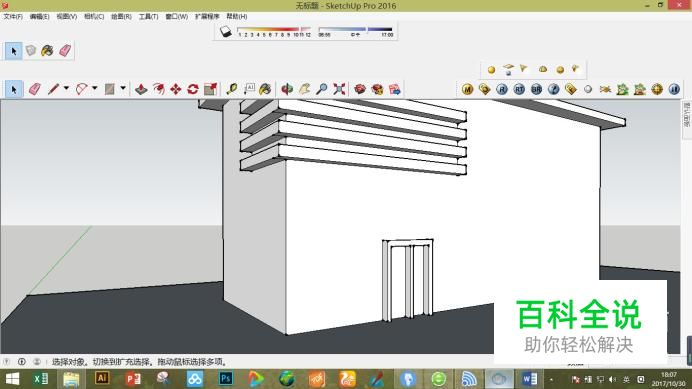Image resolution: width=692 pixels, height=389 pixels.
Task: Select the Zoom magnifier tool
Action: [322, 89]
